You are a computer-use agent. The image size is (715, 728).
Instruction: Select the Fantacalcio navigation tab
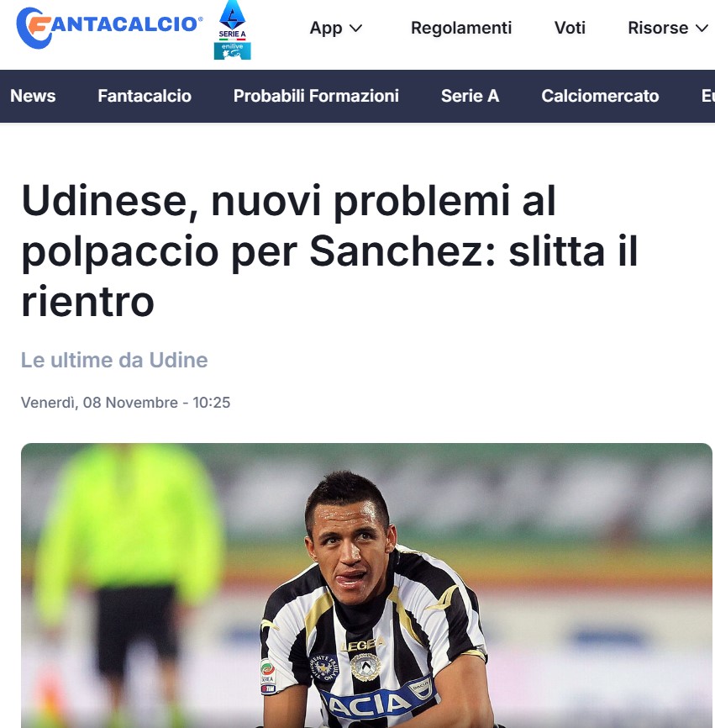[145, 96]
